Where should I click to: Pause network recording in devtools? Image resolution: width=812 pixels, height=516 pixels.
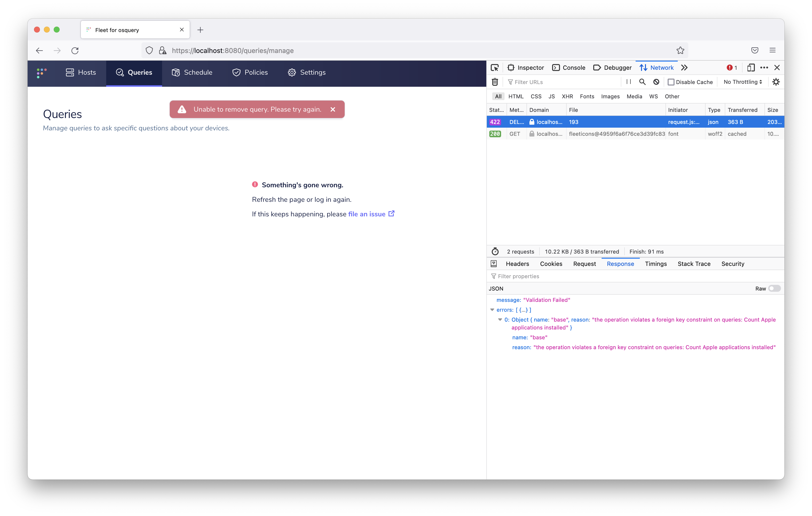(x=628, y=82)
